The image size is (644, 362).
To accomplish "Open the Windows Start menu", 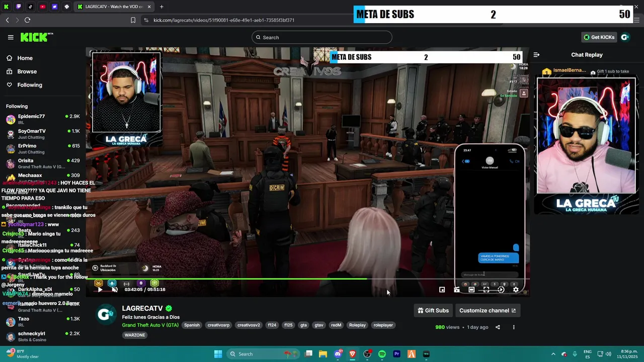I will pyautogui.click(x=218, y=354).
